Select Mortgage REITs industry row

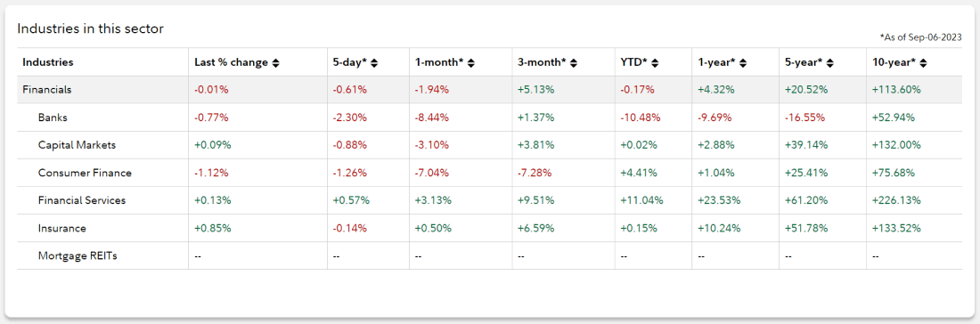coord(78,256)
